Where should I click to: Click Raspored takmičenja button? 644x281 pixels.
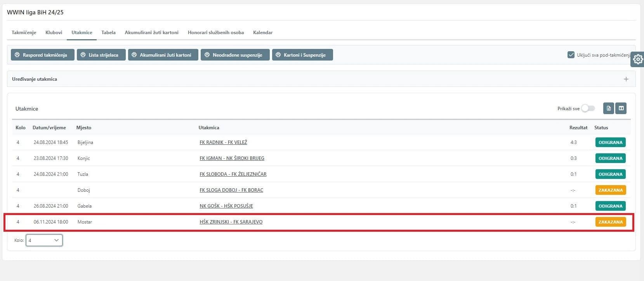tap(43, 55)
